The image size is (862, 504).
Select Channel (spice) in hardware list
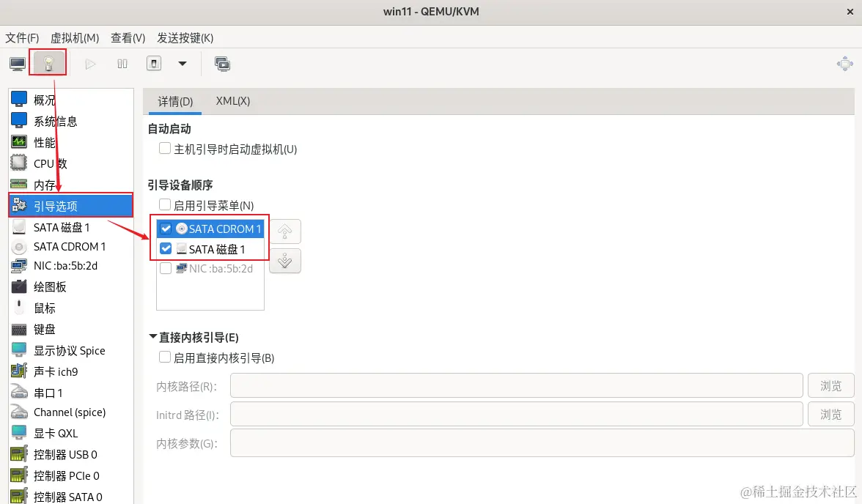click(71, 412)
